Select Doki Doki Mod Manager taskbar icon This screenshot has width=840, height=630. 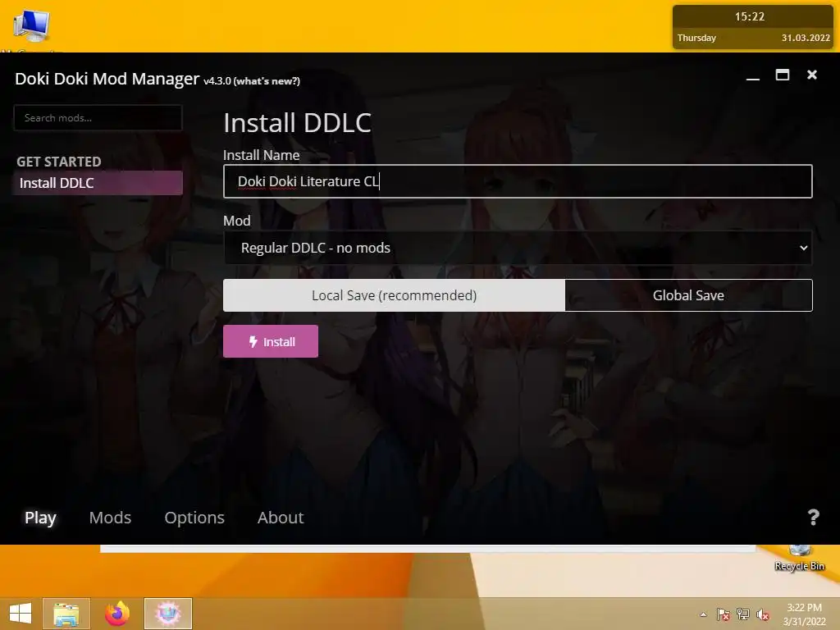tap(167, 614)
